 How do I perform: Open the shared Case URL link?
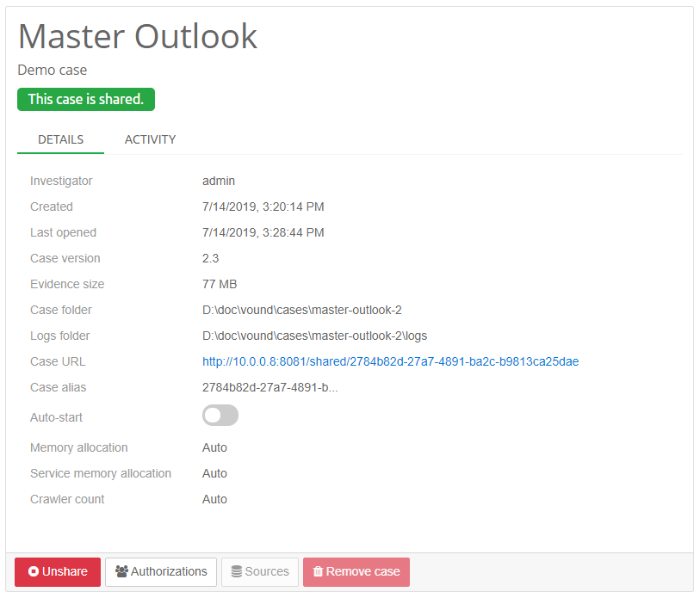[x=390, y=361]
